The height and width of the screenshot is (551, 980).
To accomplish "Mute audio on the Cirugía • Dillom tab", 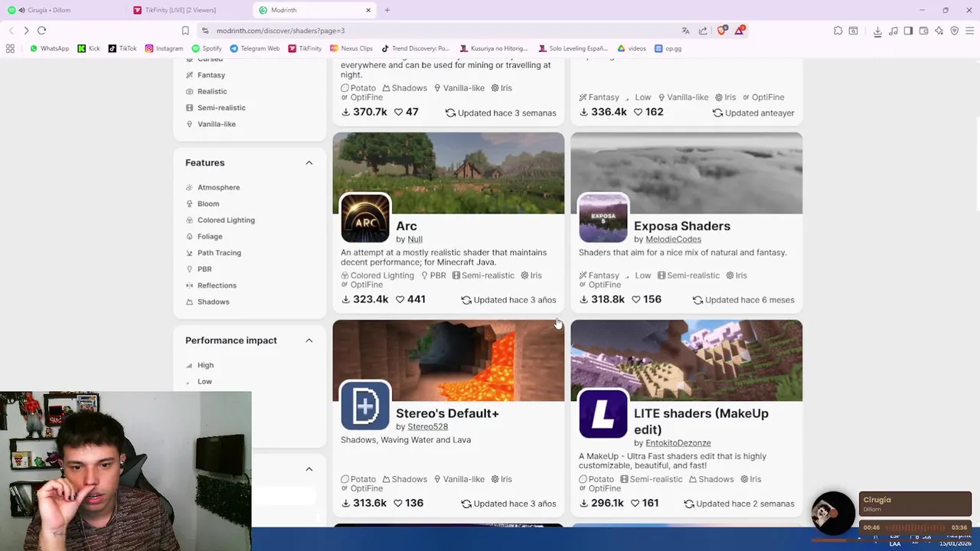I will click(x=21, y=10).
